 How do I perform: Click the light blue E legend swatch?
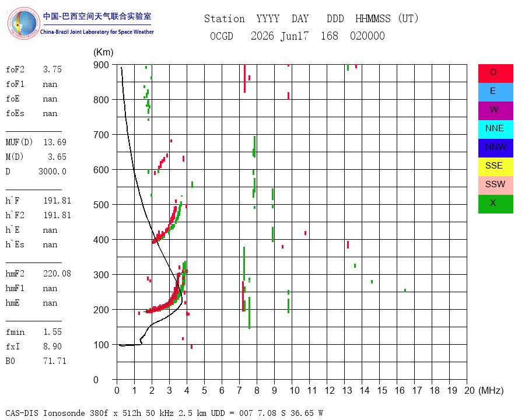pos(495,92)
